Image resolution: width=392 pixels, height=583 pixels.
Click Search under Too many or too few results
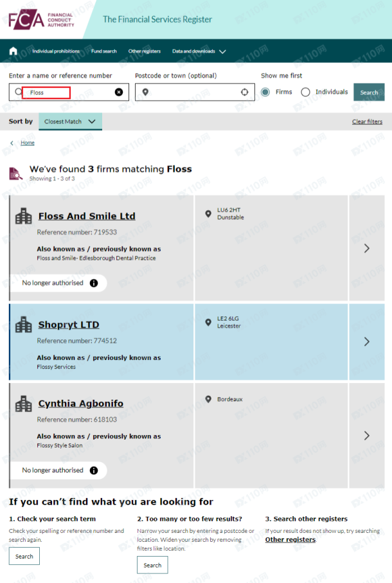pyautogui.click(x=152, y=565)
